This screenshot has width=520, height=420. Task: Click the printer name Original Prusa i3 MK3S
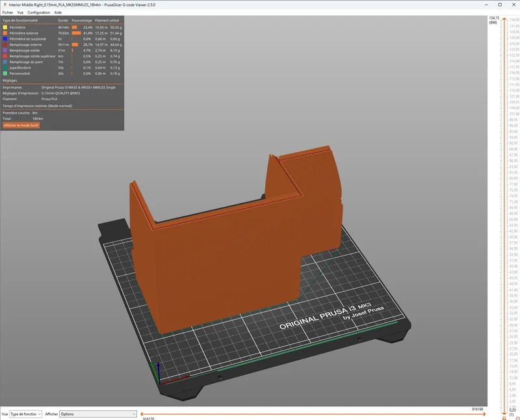(78, 88)
